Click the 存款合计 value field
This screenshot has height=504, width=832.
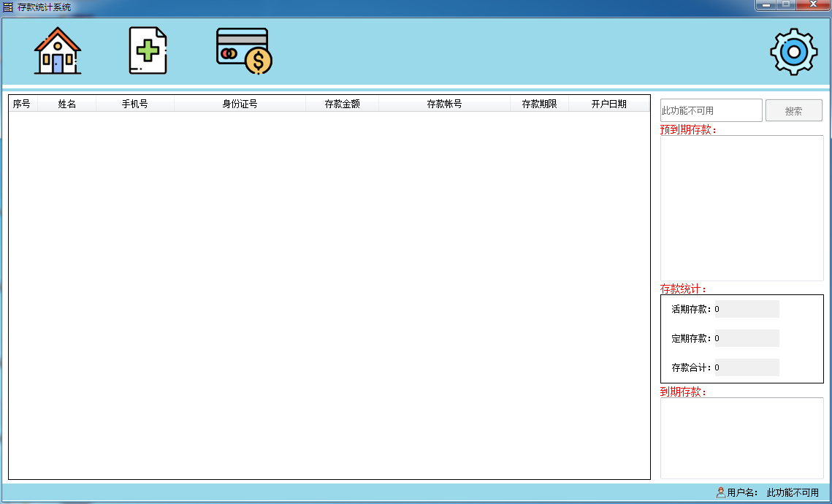click(x=747, y=367)
